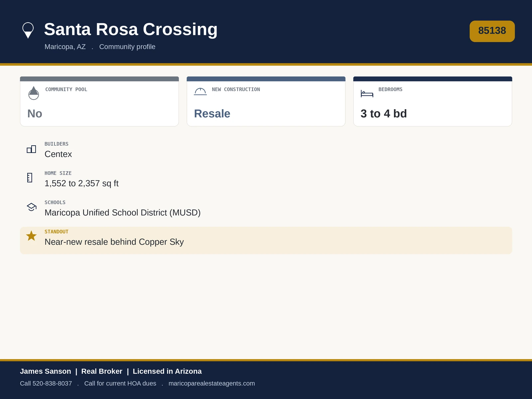This screenshot has height=399, width=532.
Task: Click the NEW CONSTRUCTION label
Action: [236, 89]
